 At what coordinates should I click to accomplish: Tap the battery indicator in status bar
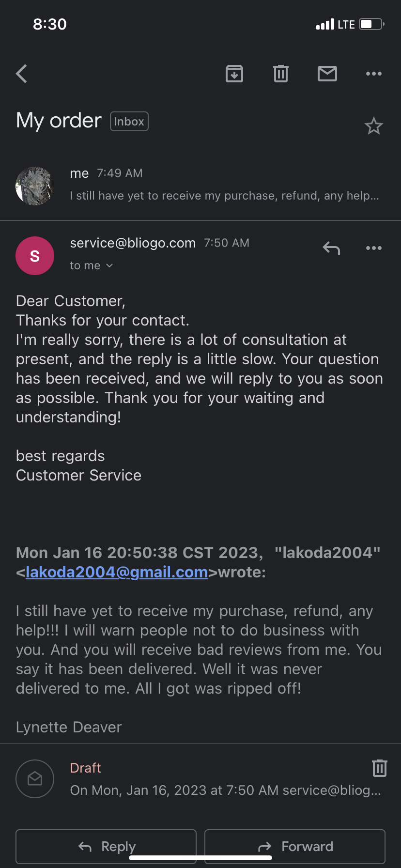coord(371,24)
